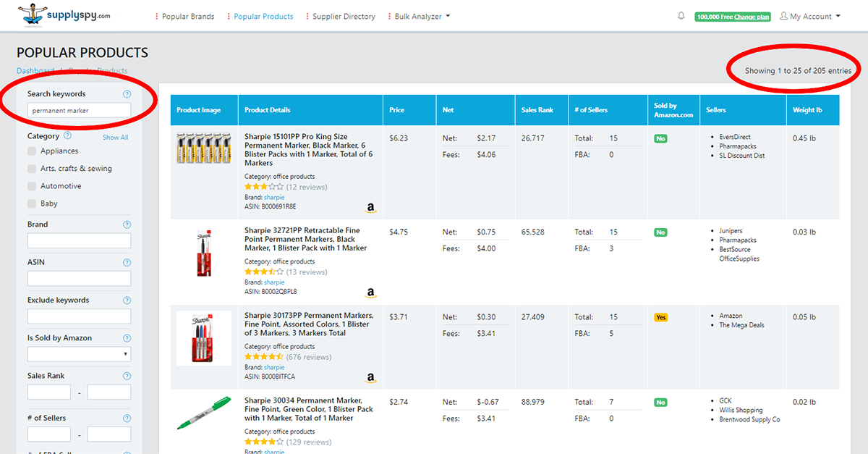Click the Willis Shopping seller name

click(x=741, y=411)
